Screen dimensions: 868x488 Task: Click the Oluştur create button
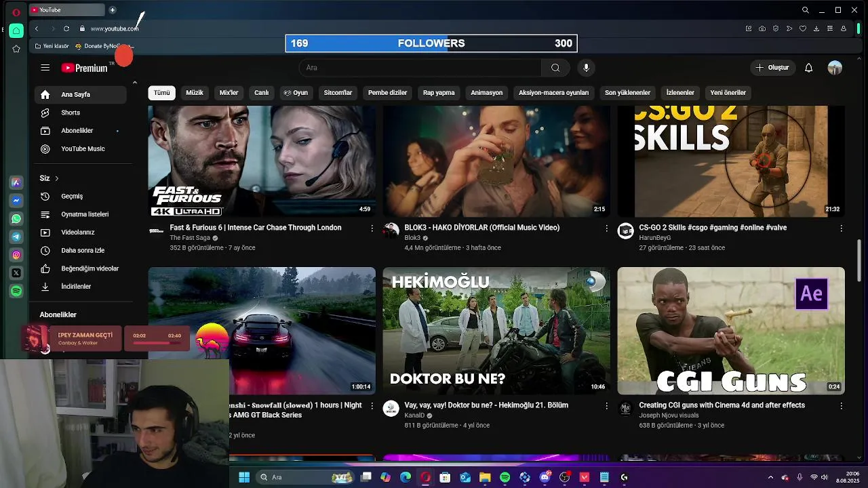click(x=772, y=68)
